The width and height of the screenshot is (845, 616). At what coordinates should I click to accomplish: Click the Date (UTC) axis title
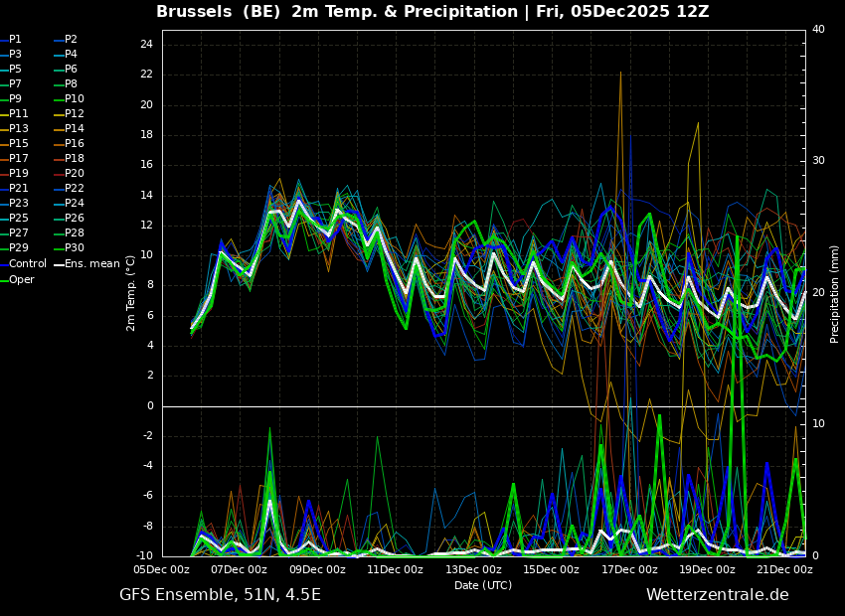coord(483,586)
